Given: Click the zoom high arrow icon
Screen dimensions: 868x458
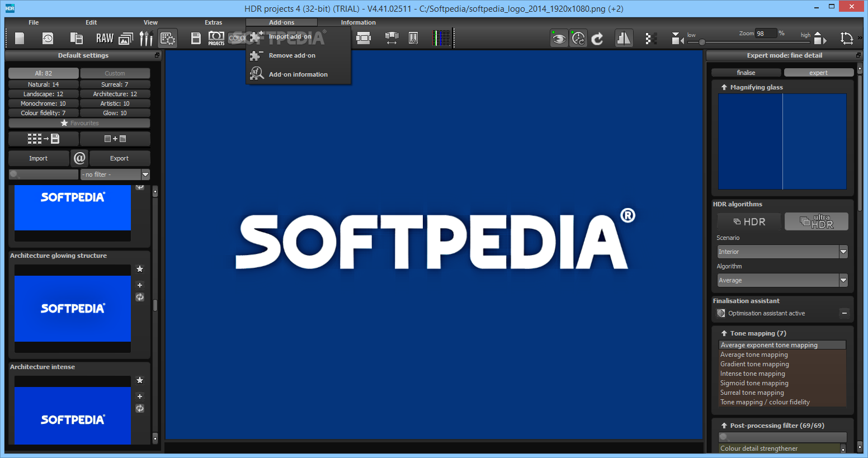Looking at the screenshot, I should tap(820, 38).
